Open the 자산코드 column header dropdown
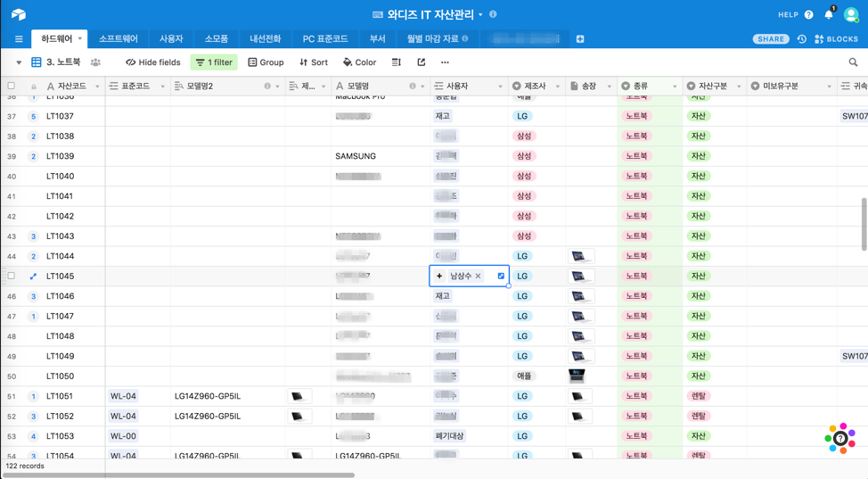The height and width of the screenshot is (479, 868). (97, 87)
